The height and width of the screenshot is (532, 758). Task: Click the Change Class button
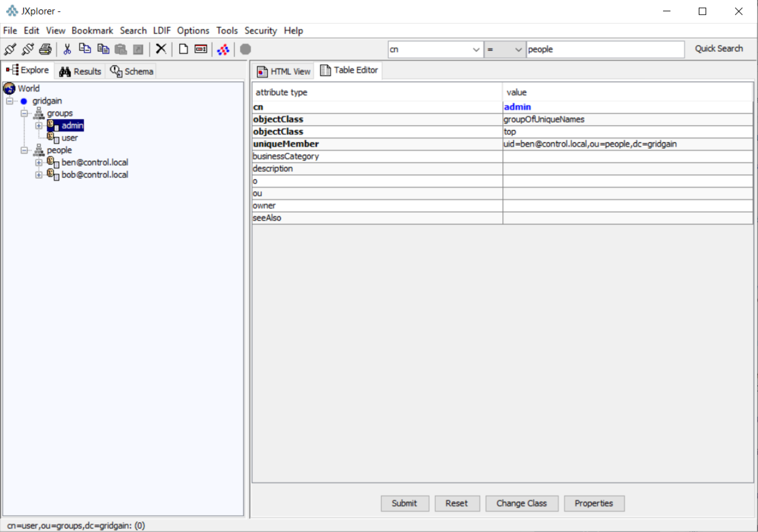[x=521, y=504]
